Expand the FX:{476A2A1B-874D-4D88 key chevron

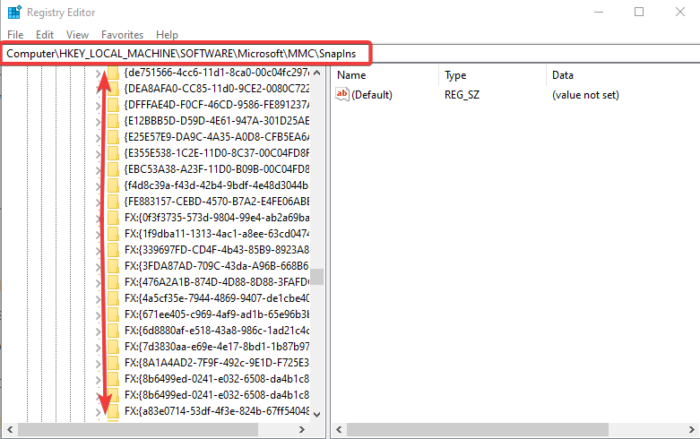[98, 283]
